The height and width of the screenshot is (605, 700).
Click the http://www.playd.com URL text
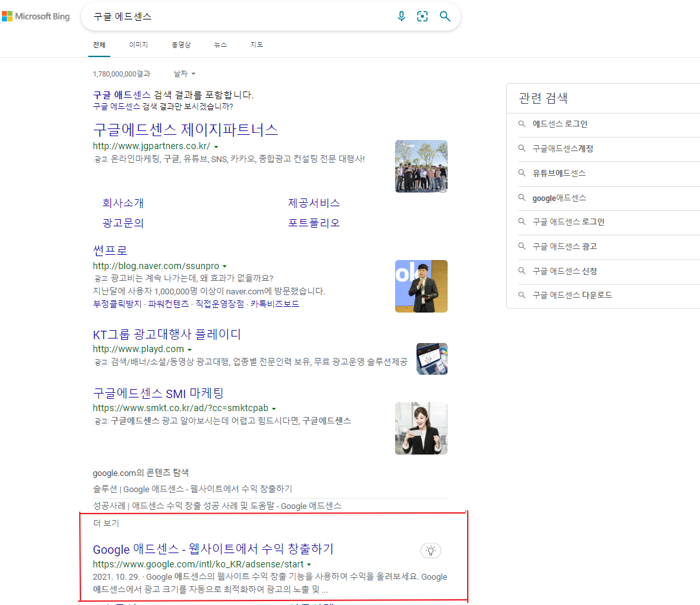coord(138,349)
